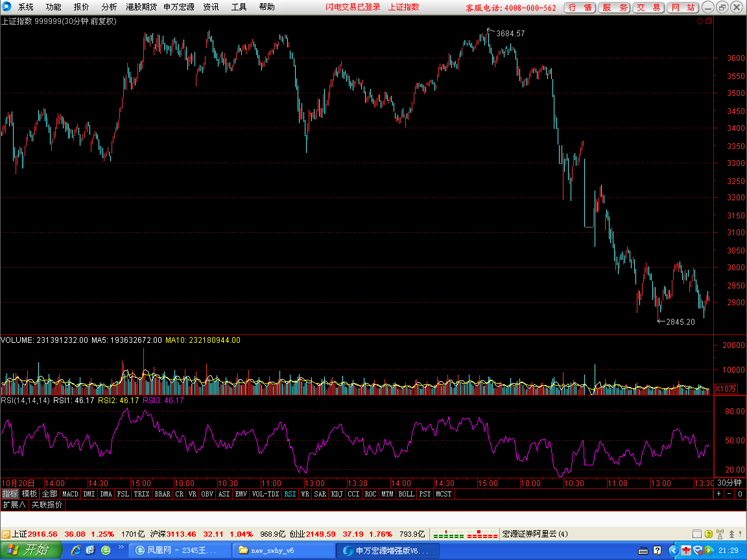This screenshot has width=747, height=560.
Task: Switch the indicator to MACD
Action: coord(70,495)
